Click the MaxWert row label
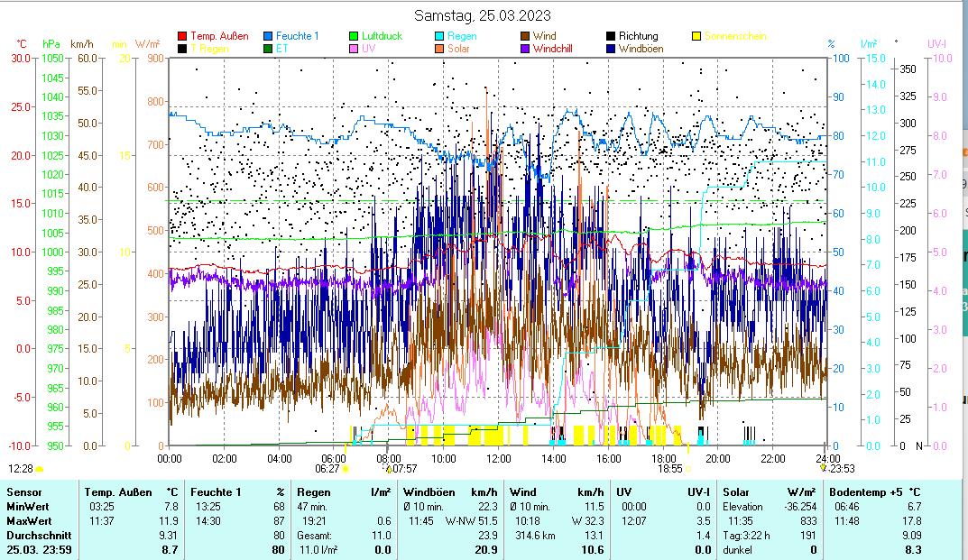 pos(28,521)
